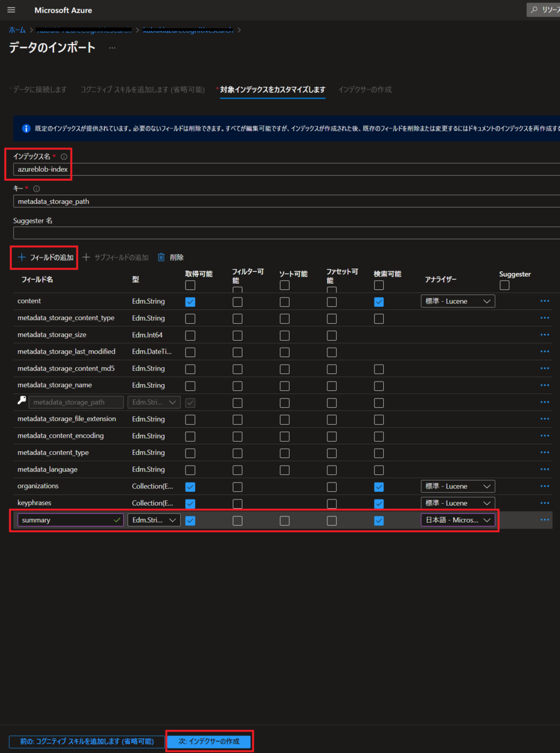
Task: Check 取得可能 for metadata_storage_name field
Action: (190, 385)
